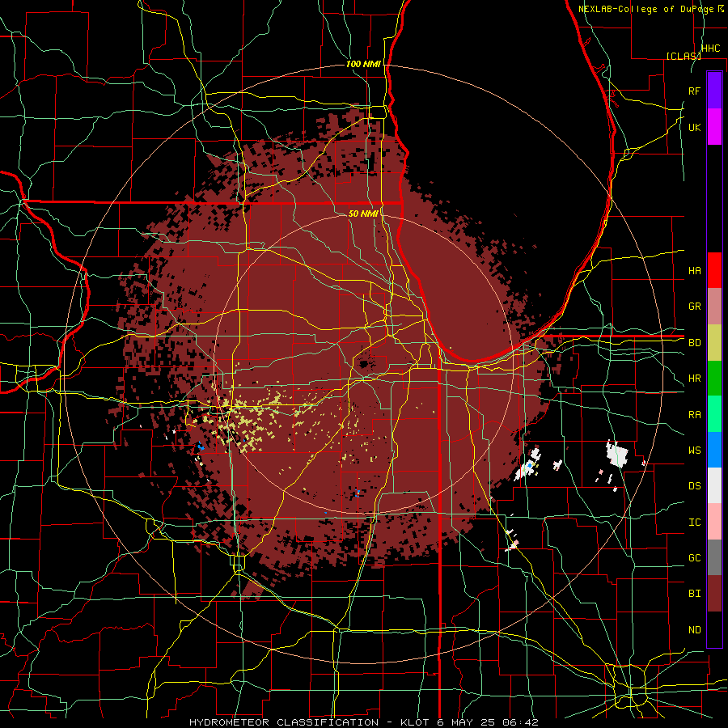The height and width of the screenshot is (728, 728).
Task: Click the "ND" legend label
Action: click(694, 630)
